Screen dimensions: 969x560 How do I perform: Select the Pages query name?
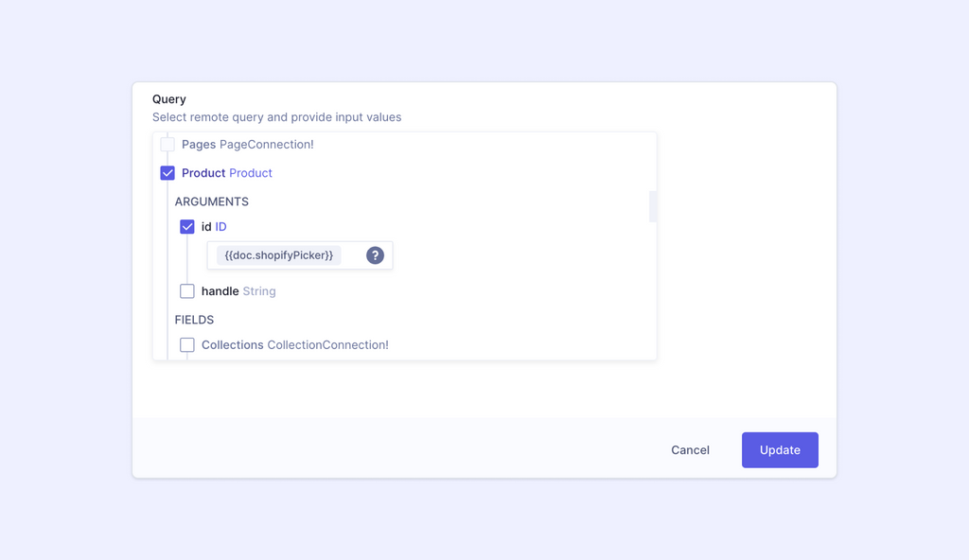coord(199,145)
